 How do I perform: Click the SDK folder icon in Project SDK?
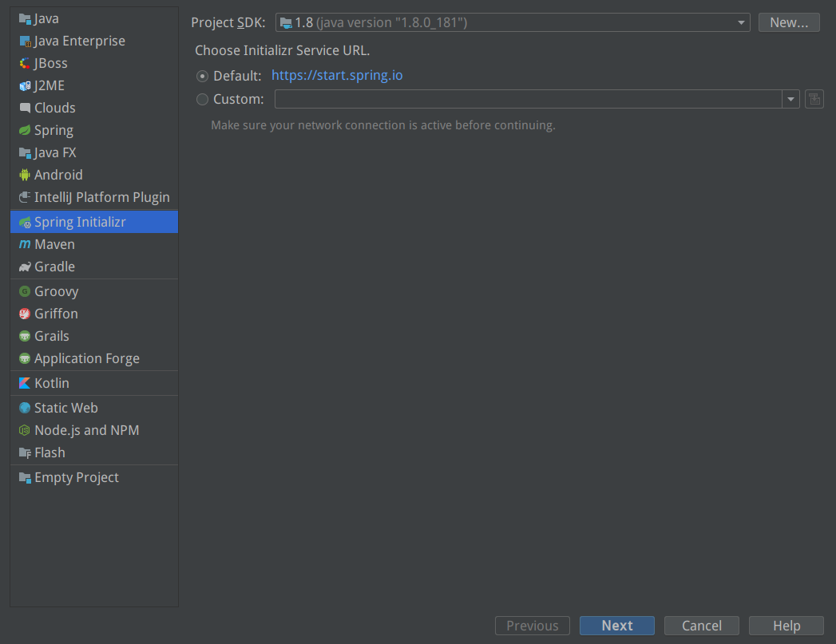(x=287, y=23)
